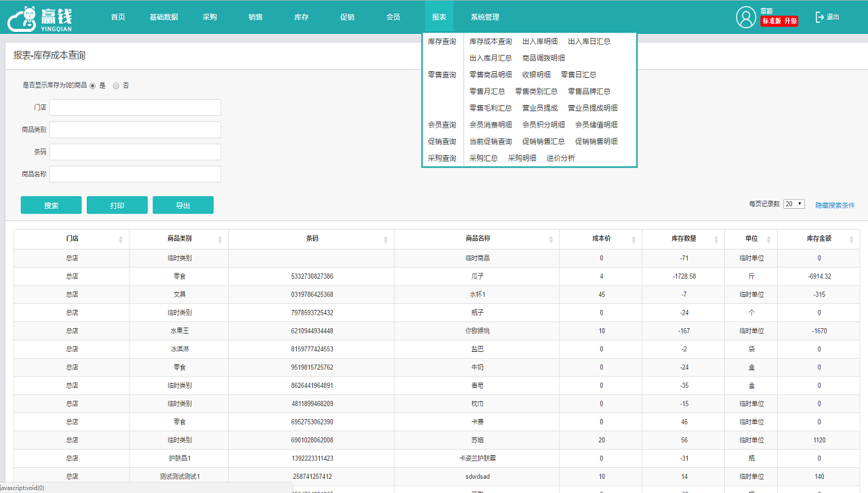Choose 零售类别汇总 in the reports dropdown

point(537,92)
